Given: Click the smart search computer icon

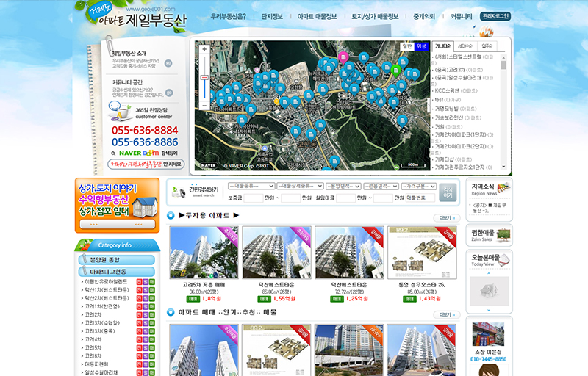Looking at the screenshot, I should (x=178, y=192).
